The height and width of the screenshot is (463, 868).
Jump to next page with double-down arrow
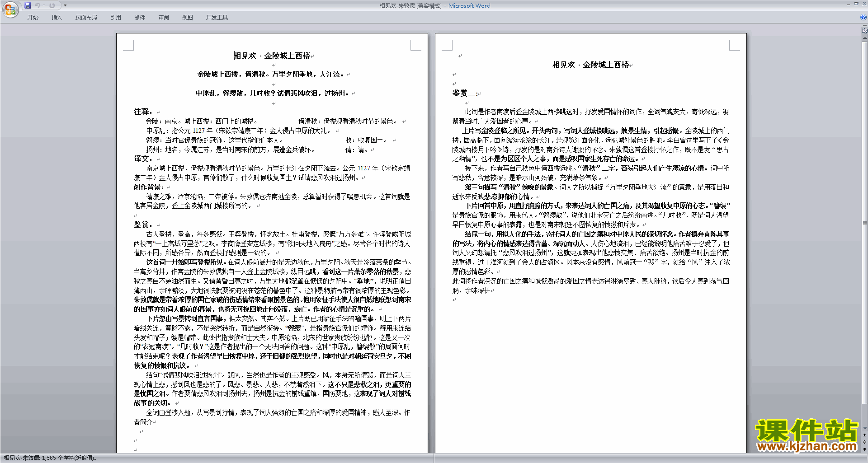click(x=865, y=449)
